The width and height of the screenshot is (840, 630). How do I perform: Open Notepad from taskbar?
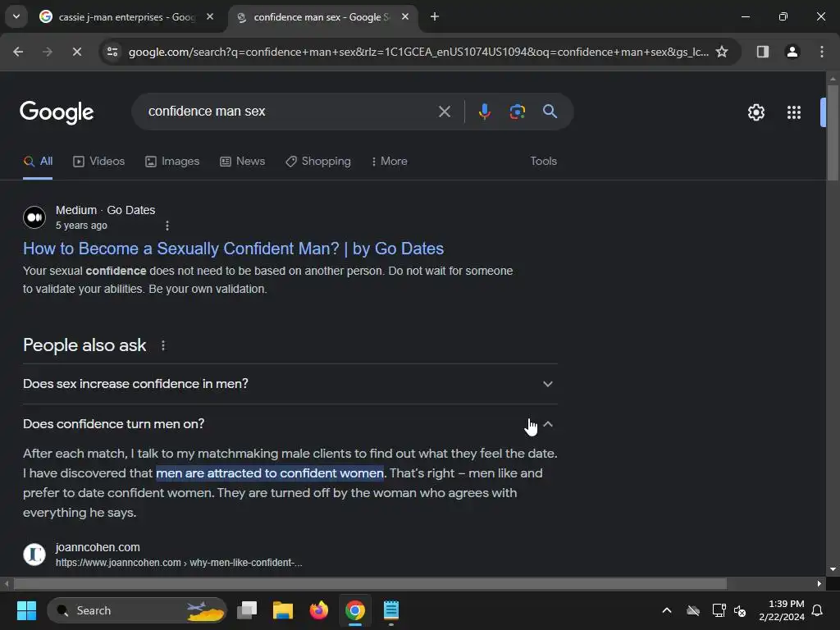point(391,610)
